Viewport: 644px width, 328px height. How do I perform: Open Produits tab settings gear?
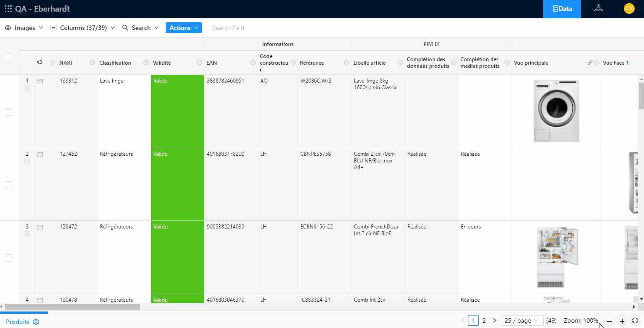37,322
